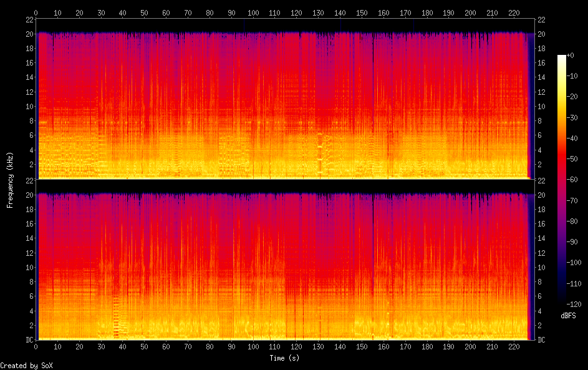The image size is (588, 370).
Task: Select the 140 tick on the bottom time axis
Action: (340, 347)
